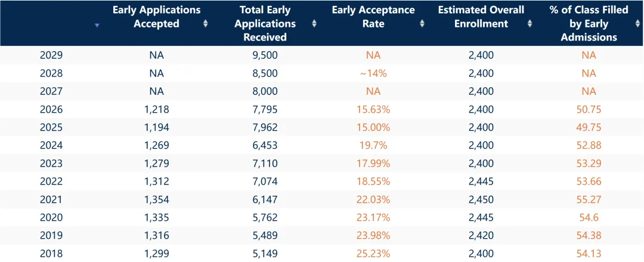Sort by Early Applications Accepted arrows

click(x=205, y=24)
